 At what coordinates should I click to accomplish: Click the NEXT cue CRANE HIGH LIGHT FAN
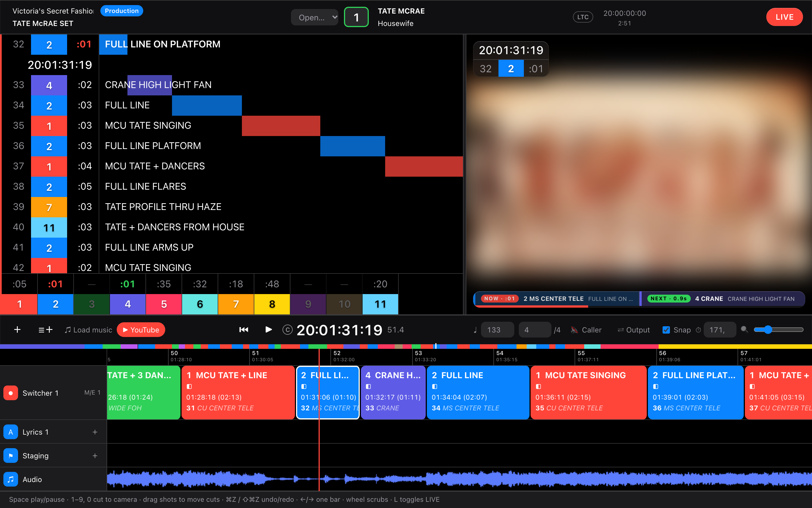(x=722, y=299)
